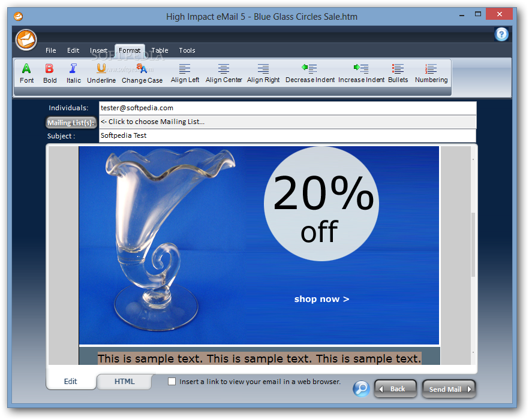The image size is (529, 420).
Task: Click the Mailing List(s) button
Action: tap(71, 123)
